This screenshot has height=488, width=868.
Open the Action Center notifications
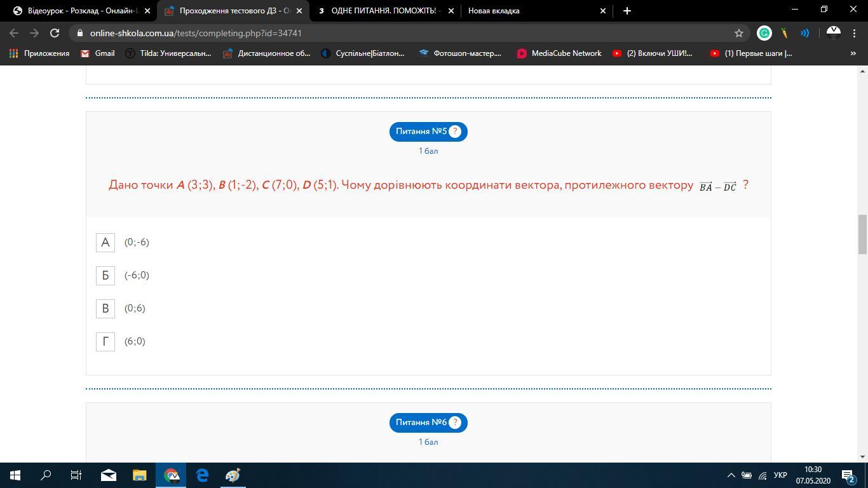[848, 475]
